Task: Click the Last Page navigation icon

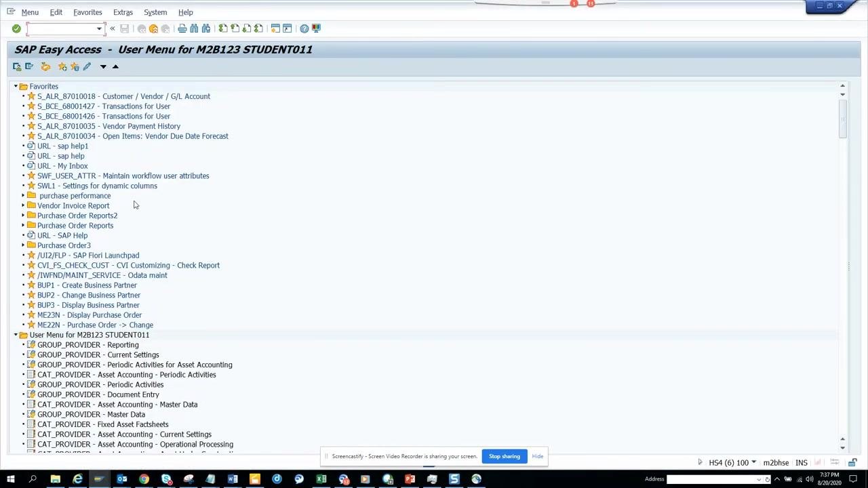Action: pos(258,28)
